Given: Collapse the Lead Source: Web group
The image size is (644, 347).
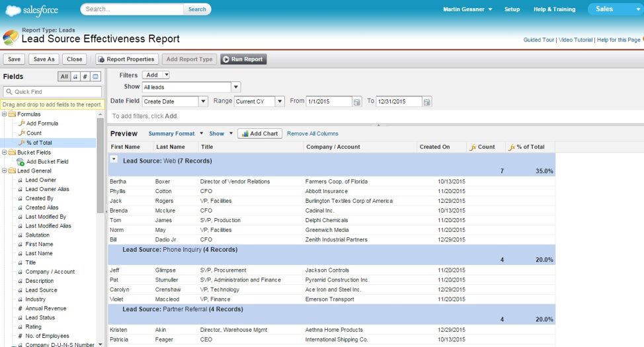Looking at the screenshot, I should click(114, 159).
